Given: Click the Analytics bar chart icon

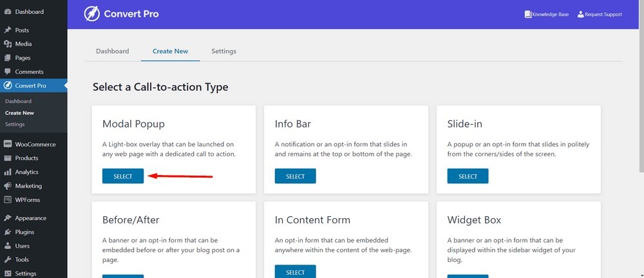Looking at the screenshot, I should pos(7,172).
